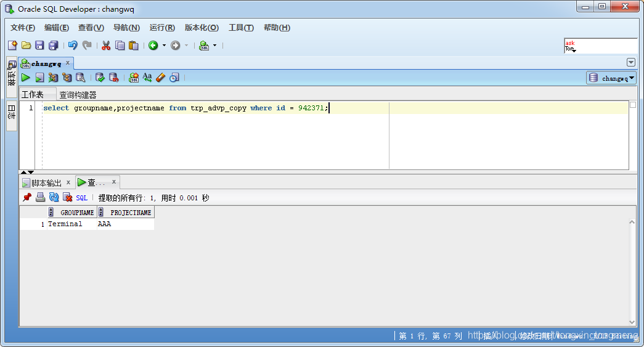Open the 工具(T) menu
The image size is (644, 347).
click(x=241, y=28)
